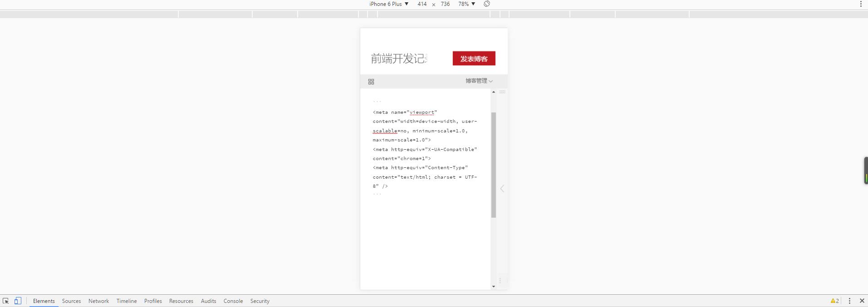Click the 'maximum-scale=1.0">' code line
This screenshot has height=307, width=868.
pos(402,140)
